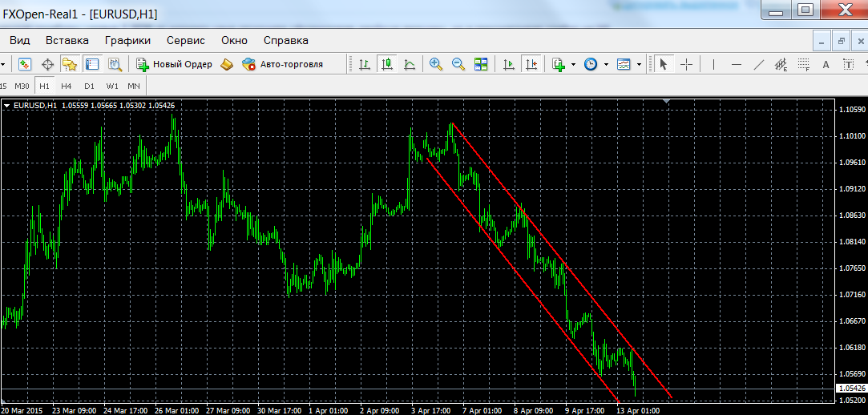Zoom in on the chart
The height and width of the screenshot is (415, 868).
click(436, 64)
